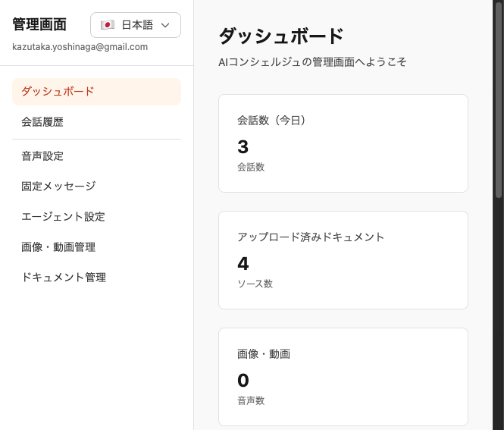Screen dimensions: 504x430
Task: Click the 画像・動画 stats card
Action: tap(343, 377)
